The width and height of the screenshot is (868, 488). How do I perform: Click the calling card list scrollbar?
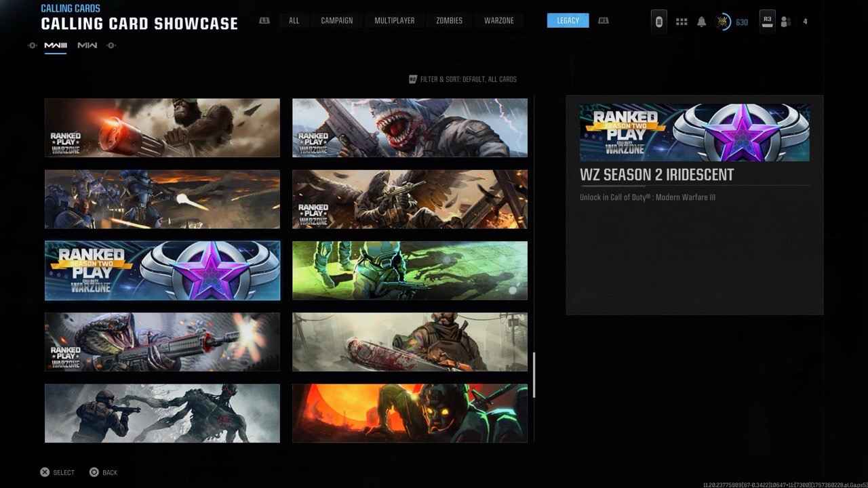[x=534, y=374]
